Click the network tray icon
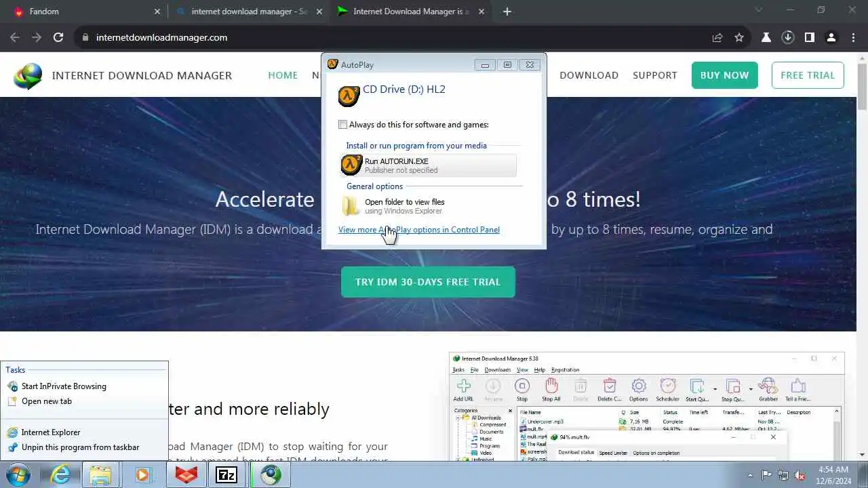The width and height of the screenshot is (868, 488). [783, 475]
